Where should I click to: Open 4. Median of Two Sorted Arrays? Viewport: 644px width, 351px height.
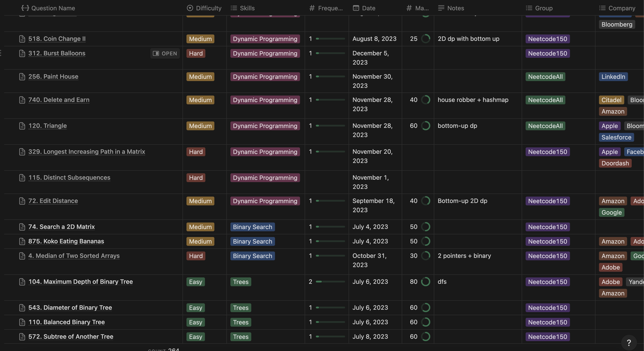pyautogui.click(x=74, y=256)
